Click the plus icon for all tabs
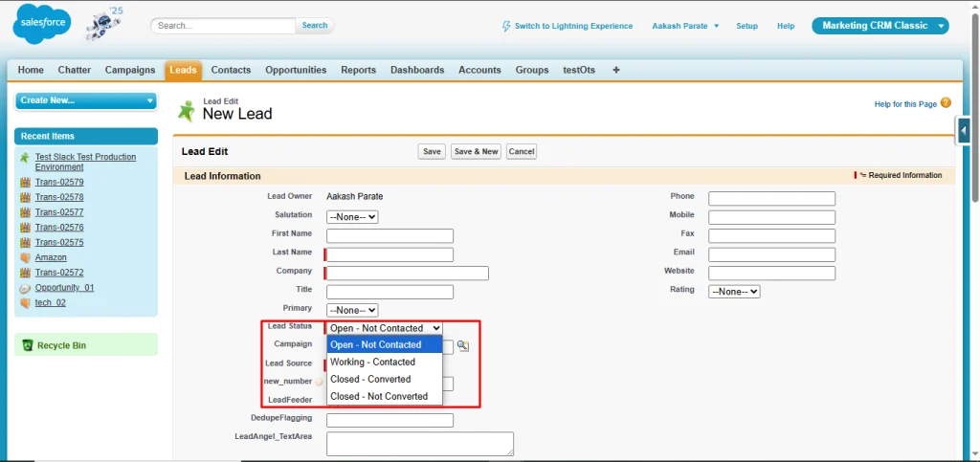 pos(616,70)
